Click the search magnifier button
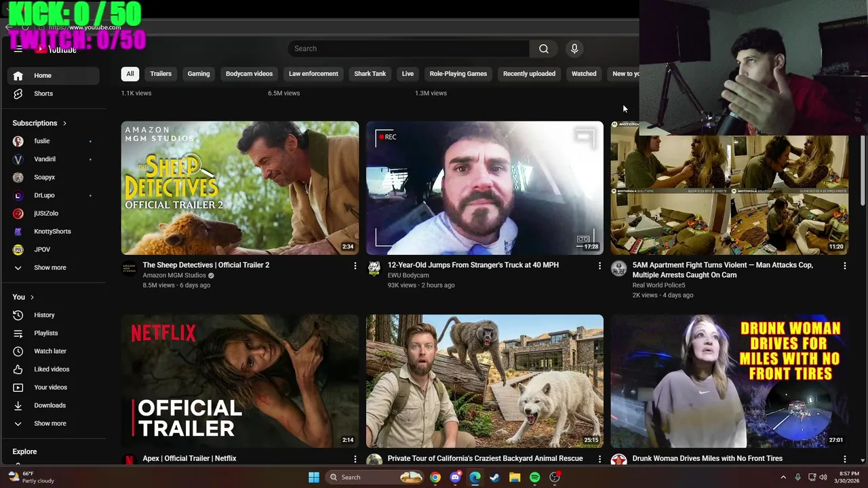 (x=543, y=49)
